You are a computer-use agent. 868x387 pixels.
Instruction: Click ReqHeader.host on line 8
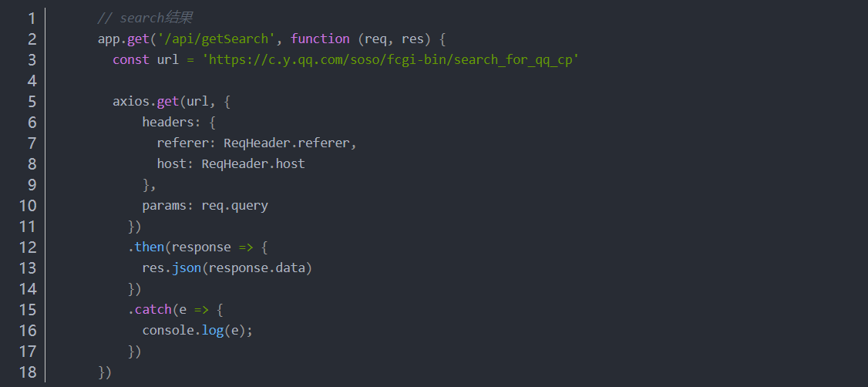(254, 164)
